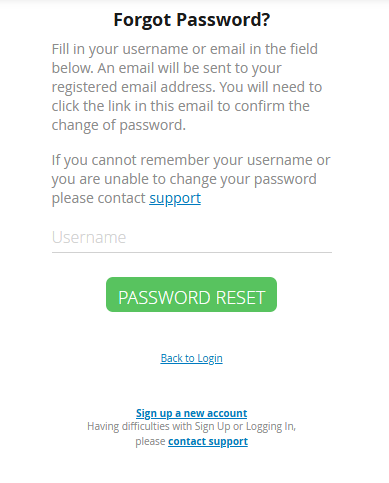Focus the Username input field
This screenshot has width=389, height=483.
click(x=192, y=238)
